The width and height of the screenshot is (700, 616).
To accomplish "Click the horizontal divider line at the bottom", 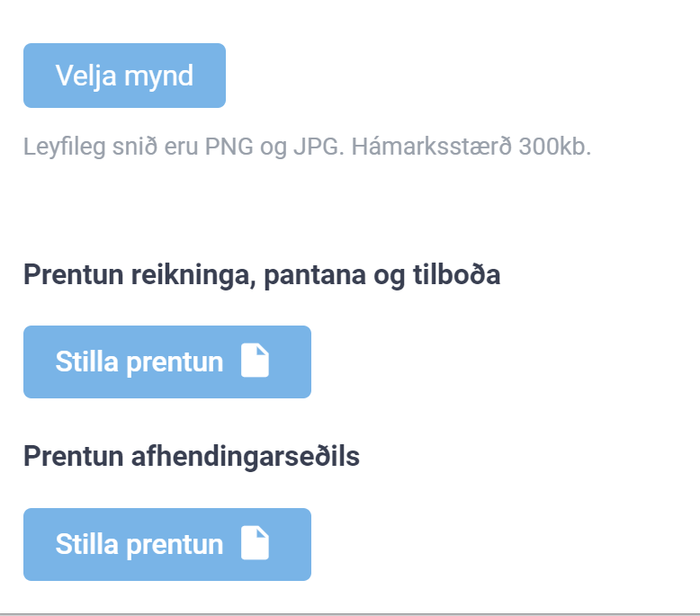I will tap(350, 614).
